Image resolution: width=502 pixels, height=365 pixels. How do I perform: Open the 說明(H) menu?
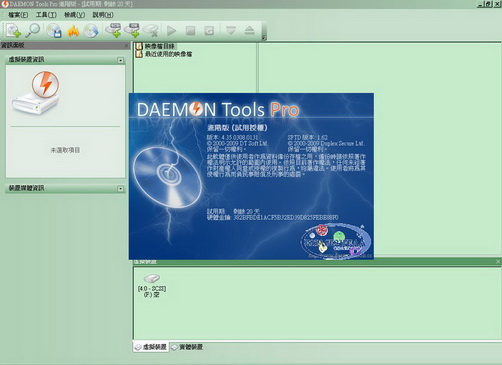(x=103, y=15)
